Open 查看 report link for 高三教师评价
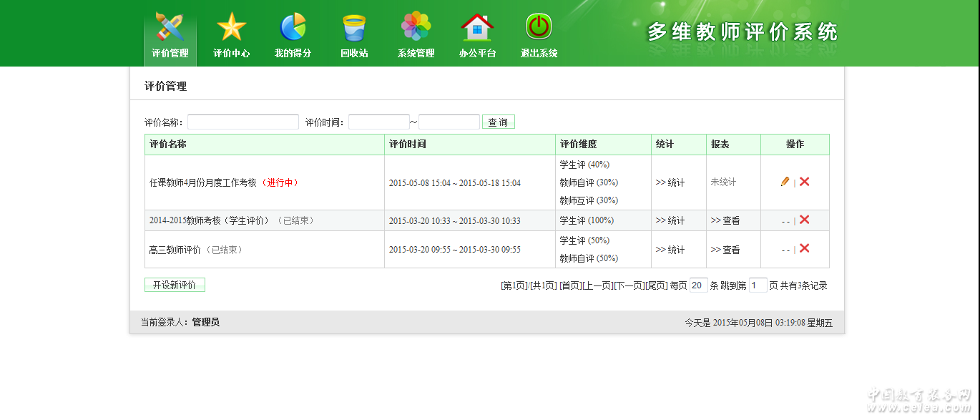This screenshot has height=420, width=980. (725, 250)
